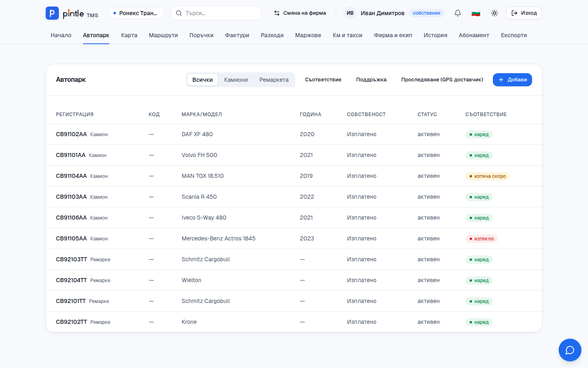Click the Bulgarian flag language icon
The height and width of the screenshot is (368, 588).
(x=476, y=13)
